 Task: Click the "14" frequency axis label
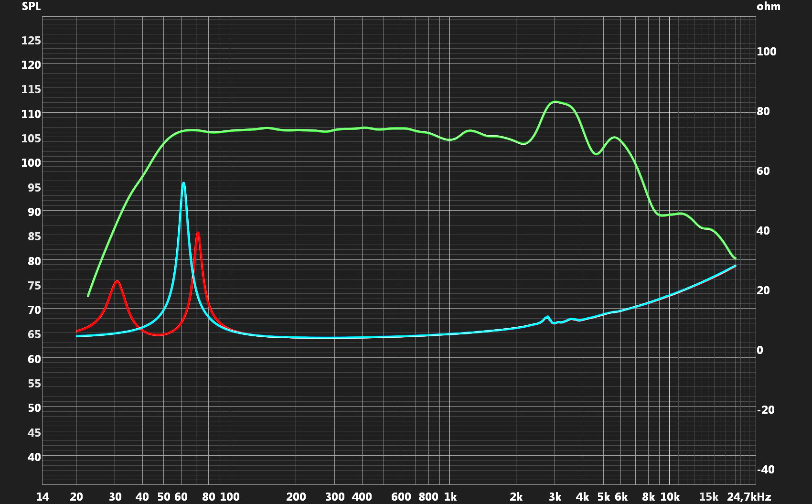43,497
